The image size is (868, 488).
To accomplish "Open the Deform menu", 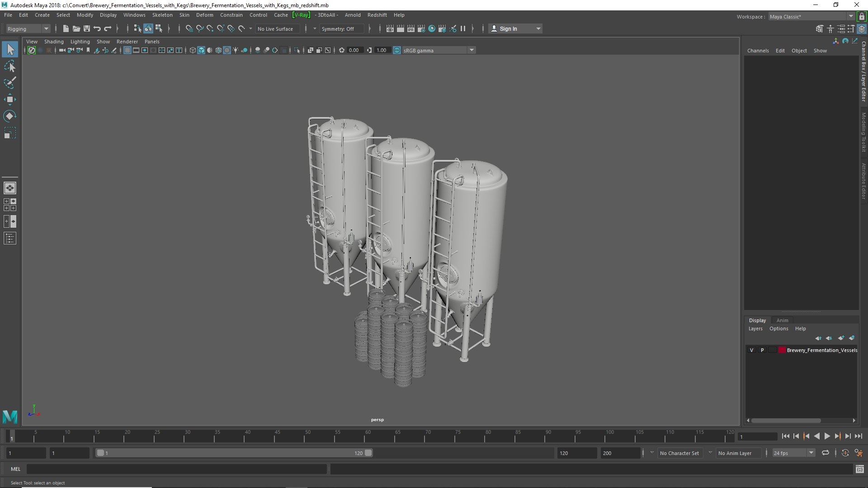I will (x=204, y=15).
